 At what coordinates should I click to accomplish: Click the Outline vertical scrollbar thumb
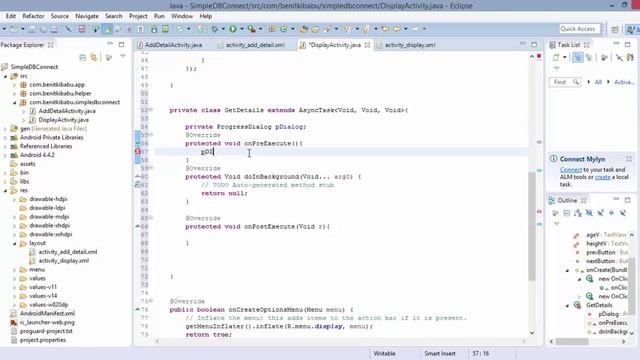coord(632,286)
